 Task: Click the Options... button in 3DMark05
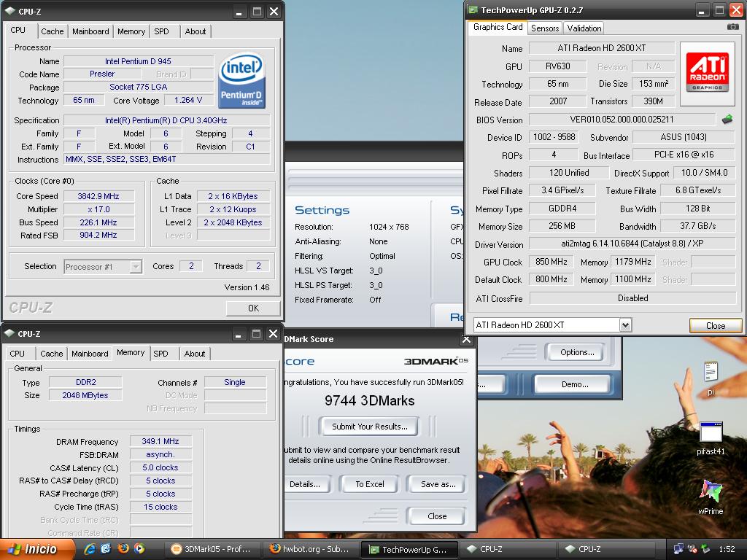pos(577,352)
